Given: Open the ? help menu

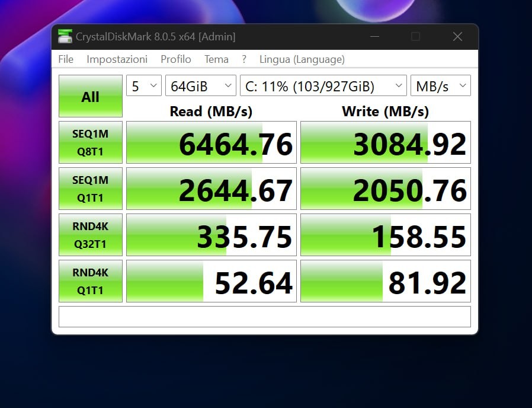Looking at the screenshot, I should pos(244,59).
